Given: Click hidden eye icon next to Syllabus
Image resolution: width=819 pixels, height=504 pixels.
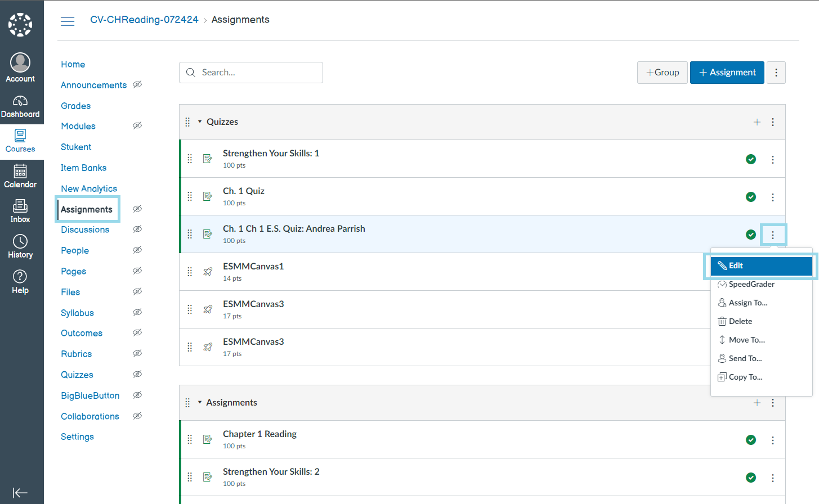Looking at the screenshot, I should click(137, 312).
